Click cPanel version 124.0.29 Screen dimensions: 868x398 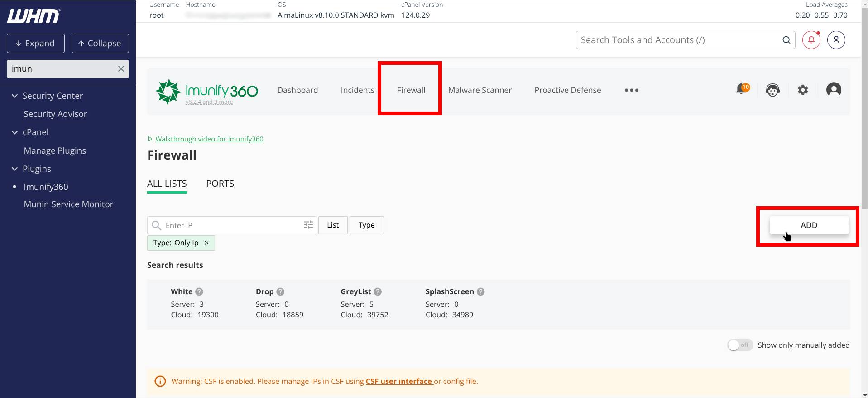pyautogui.click(x=416, y=15)
